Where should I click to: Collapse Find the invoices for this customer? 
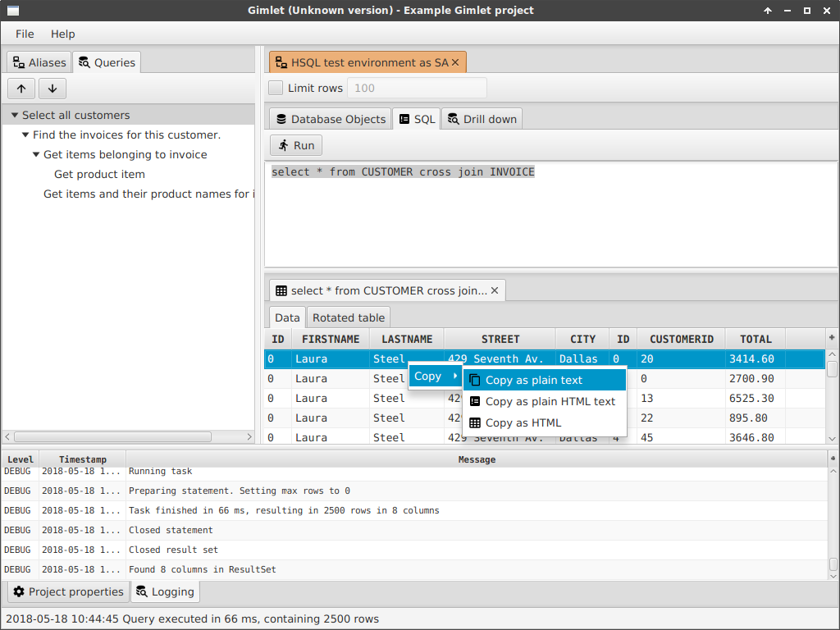[x=25, y=135]
